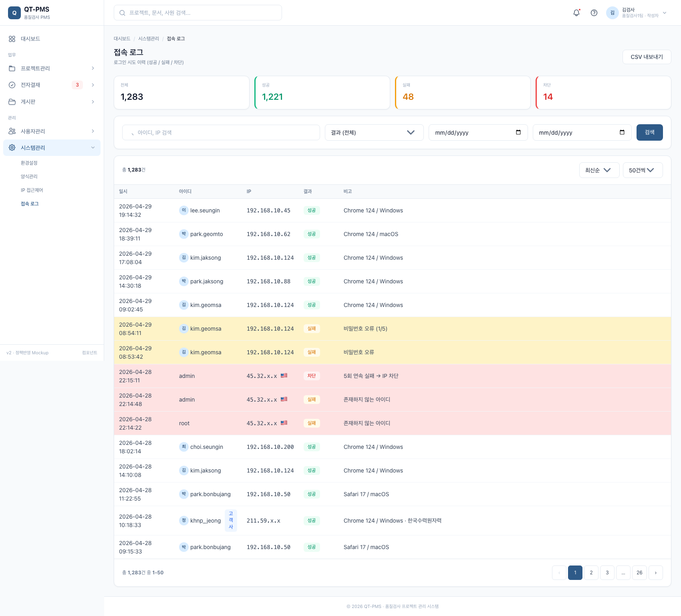Open the 결과 (전체) filter dropdown

374,133
